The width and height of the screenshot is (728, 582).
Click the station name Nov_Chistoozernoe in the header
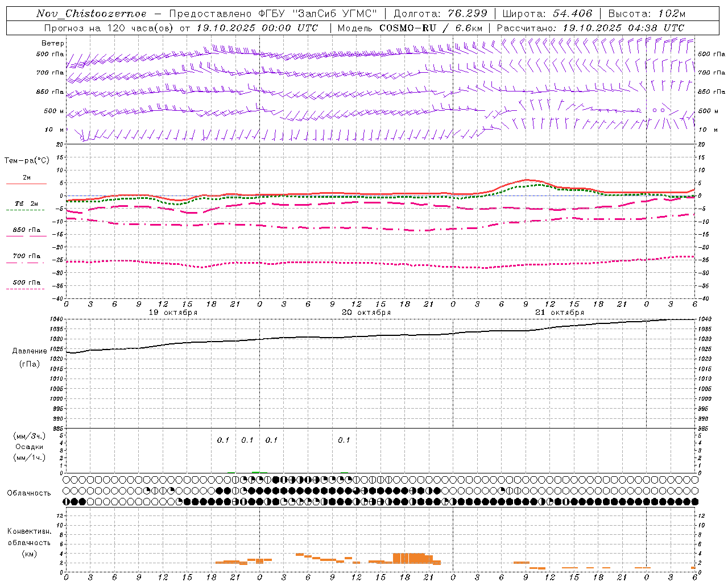pos(92,14)
